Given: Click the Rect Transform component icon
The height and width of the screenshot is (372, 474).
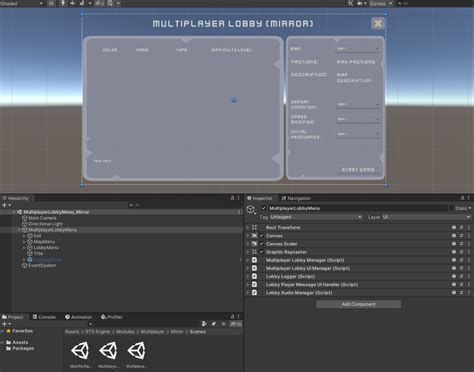Looking at the screenshot, I should tap(254, 227).
